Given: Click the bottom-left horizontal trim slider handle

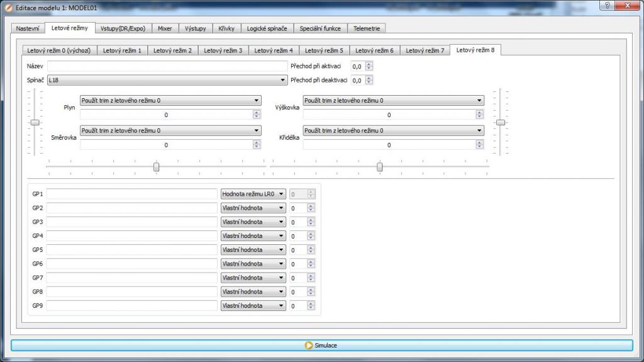Looking at the screenshot, I should coord(157,167).
